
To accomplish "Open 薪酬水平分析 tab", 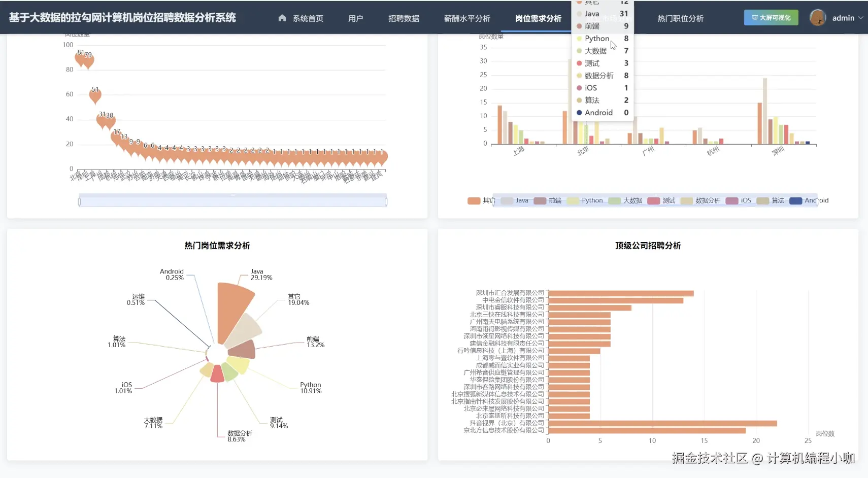I will (x=467, y=18).
